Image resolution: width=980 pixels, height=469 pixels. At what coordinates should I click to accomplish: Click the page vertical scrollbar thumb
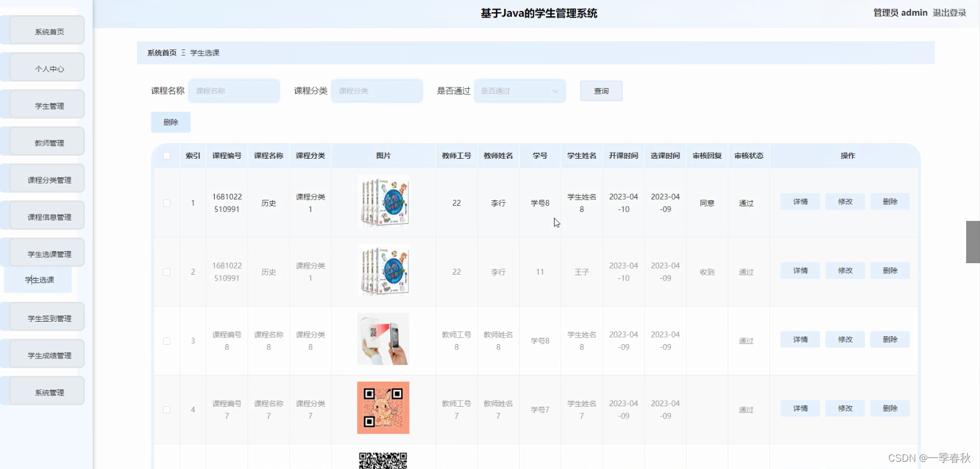coord(973,242)
